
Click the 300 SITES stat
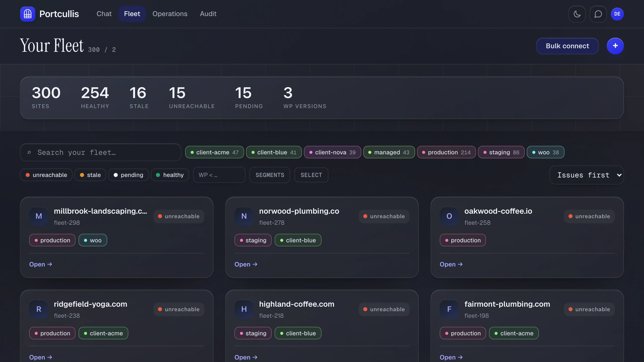[46, 97]
